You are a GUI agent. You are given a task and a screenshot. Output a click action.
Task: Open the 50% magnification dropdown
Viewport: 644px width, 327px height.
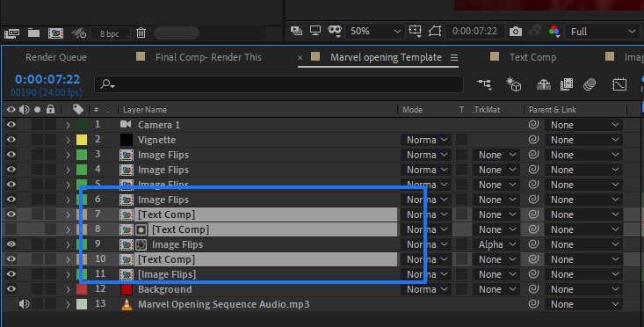(x=374, y=32)
